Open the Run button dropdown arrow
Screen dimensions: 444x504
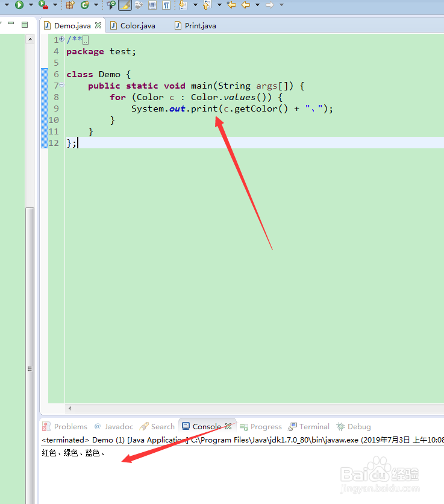31,5
